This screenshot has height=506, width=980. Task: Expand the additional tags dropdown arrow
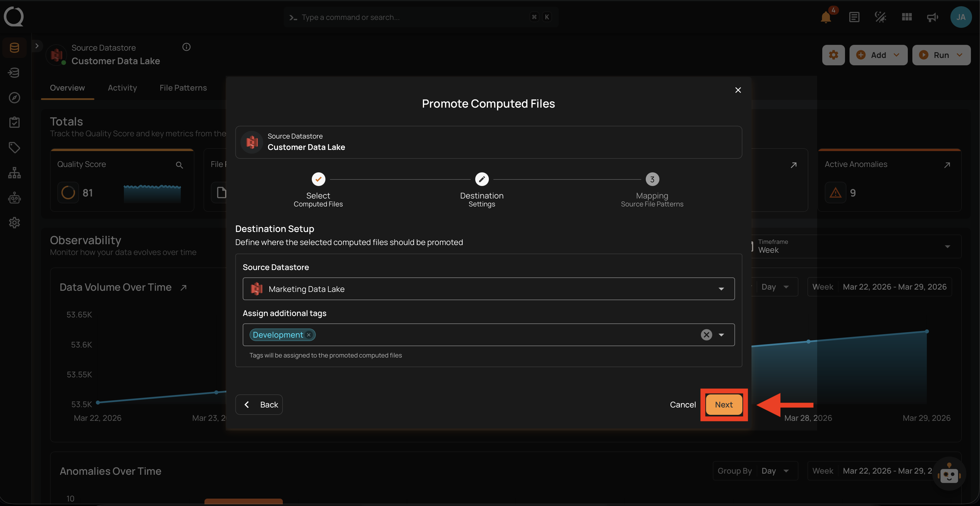tap(721, 335)
